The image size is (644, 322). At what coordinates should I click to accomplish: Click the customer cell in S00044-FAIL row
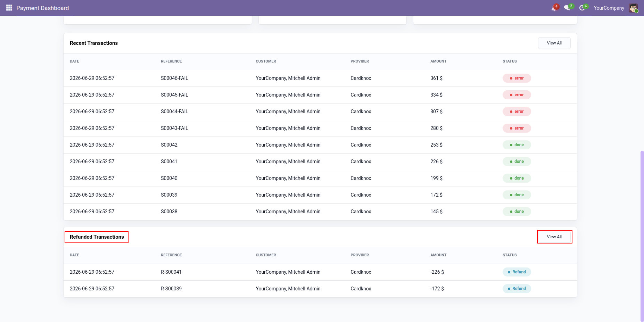[x=288, y=112]
